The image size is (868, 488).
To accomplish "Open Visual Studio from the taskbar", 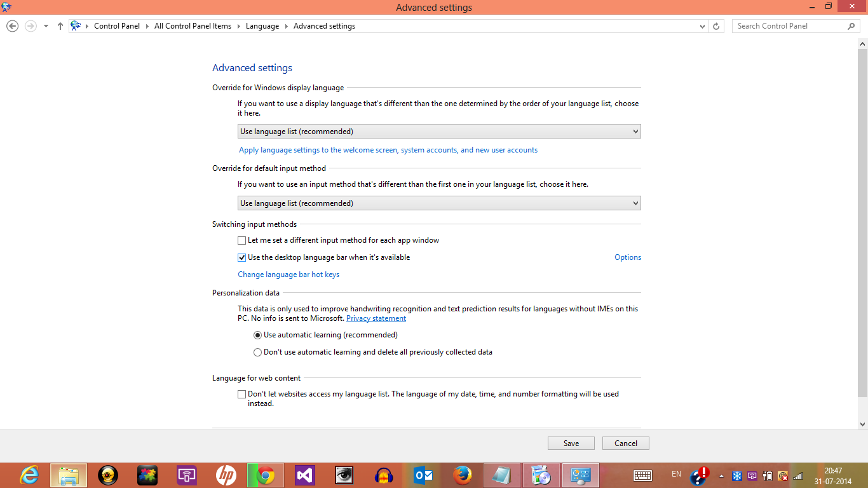I will point(304,475).
